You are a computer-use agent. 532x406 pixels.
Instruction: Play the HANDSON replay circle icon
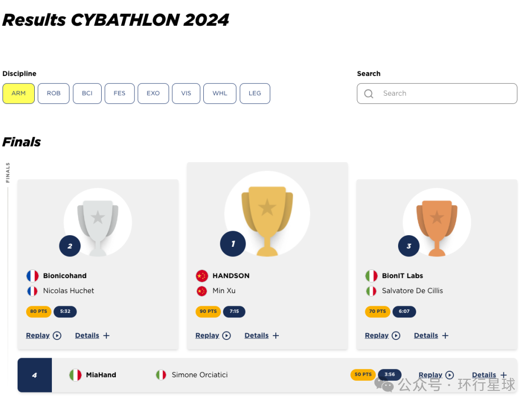coord(226,335)
